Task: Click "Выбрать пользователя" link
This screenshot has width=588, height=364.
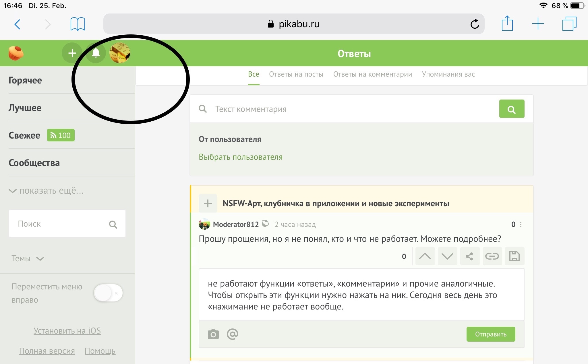Action: (x=241, y=157)
